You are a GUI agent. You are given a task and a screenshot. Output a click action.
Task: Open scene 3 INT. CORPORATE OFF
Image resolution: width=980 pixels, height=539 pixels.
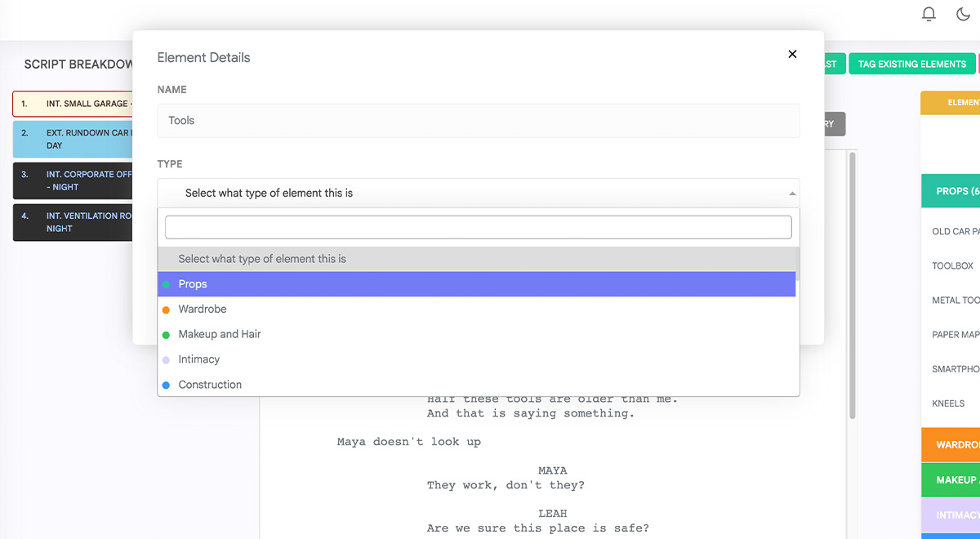73,180
